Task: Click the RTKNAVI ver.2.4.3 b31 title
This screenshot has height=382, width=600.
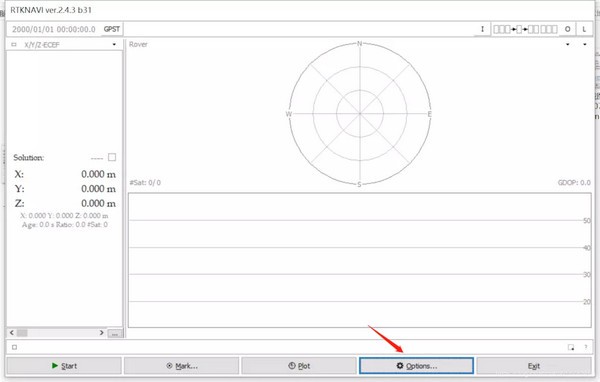Action: pos(51,10)
